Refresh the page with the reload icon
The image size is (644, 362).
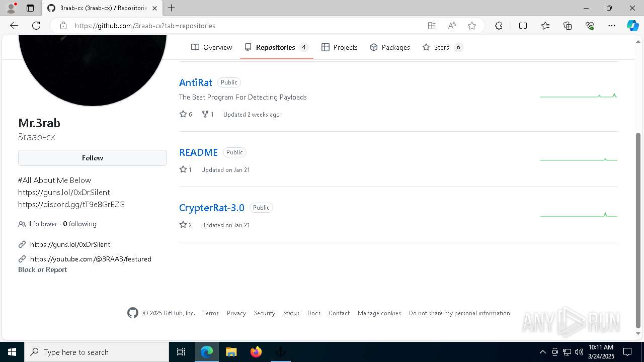(x=36, y=26)
